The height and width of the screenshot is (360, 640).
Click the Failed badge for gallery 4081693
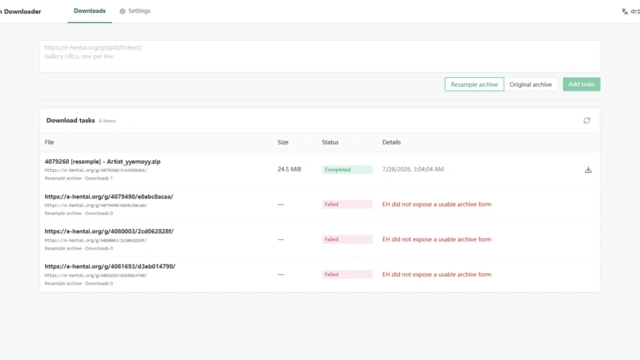pyautogui.click(x=347, y=274)
